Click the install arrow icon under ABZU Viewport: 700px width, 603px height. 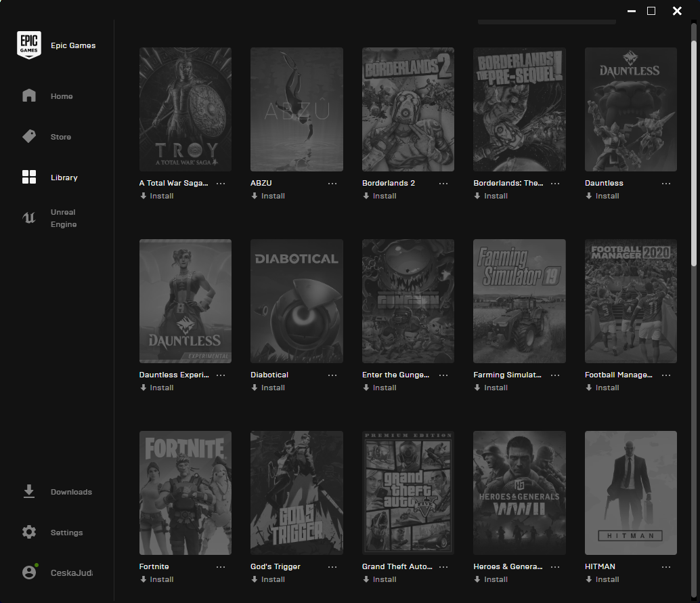(255, 196)
